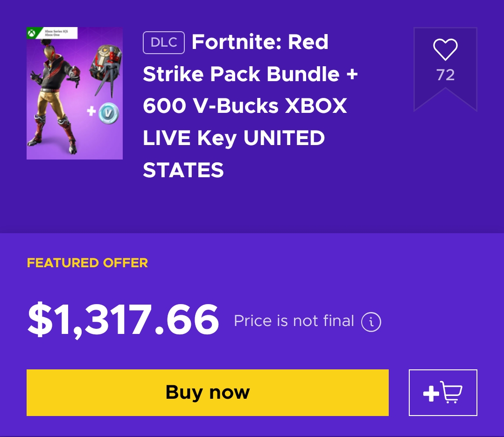Viewport: 504px width, 437px height.
Task: Click the wishlist count 72
Action: (x=446, y=75)
